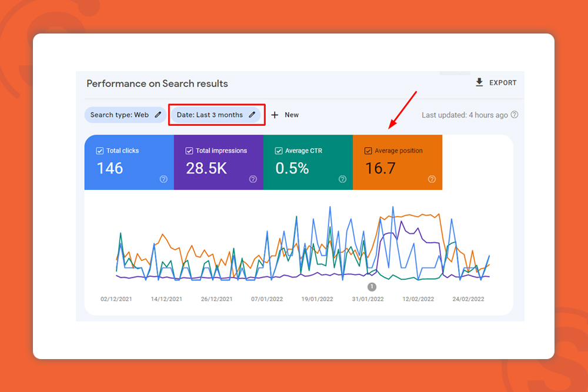Viewport: 588px width, 392px height.
Task: Add a New filter
Action: (x=292, y=115)
